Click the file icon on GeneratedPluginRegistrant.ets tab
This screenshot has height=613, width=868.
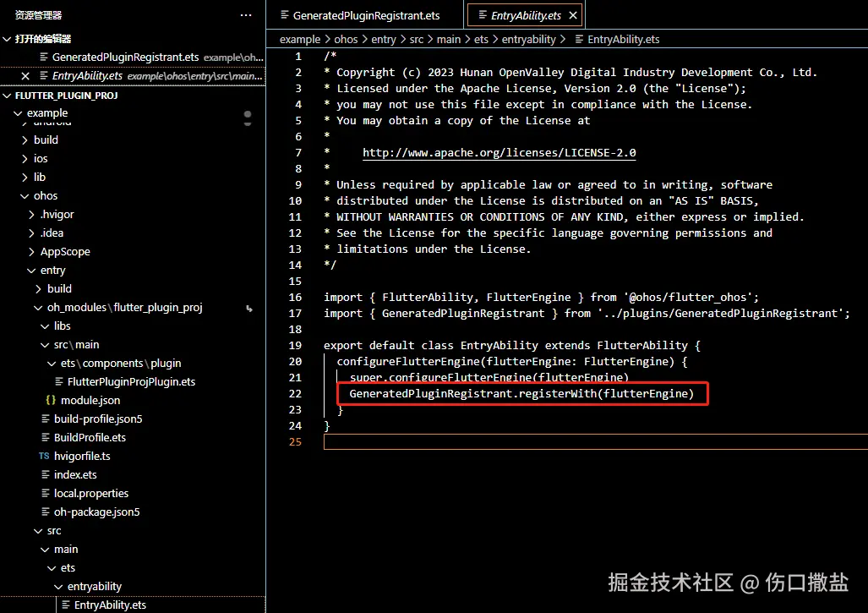[x=285, y=15]
